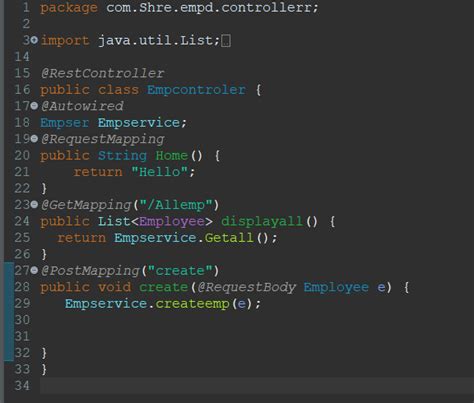Click the @PostMapping annotation

pyautogui.click(x=90, y=270)
